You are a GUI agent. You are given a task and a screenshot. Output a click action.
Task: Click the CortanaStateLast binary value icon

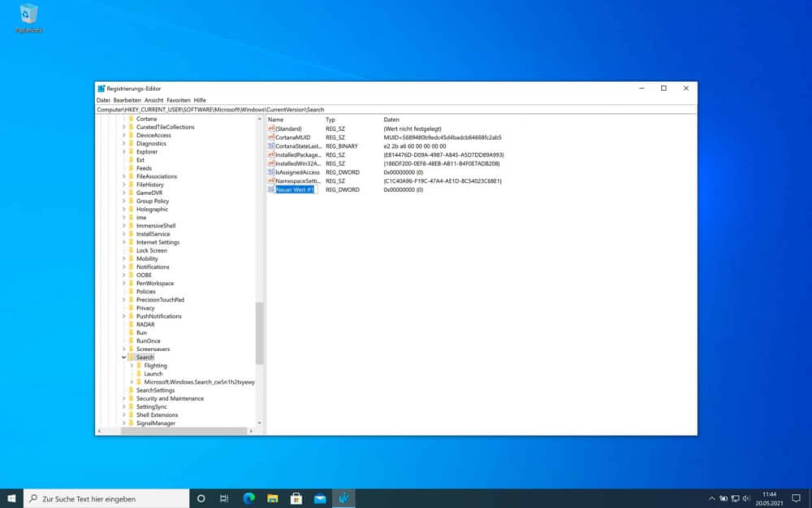[271, 146]
